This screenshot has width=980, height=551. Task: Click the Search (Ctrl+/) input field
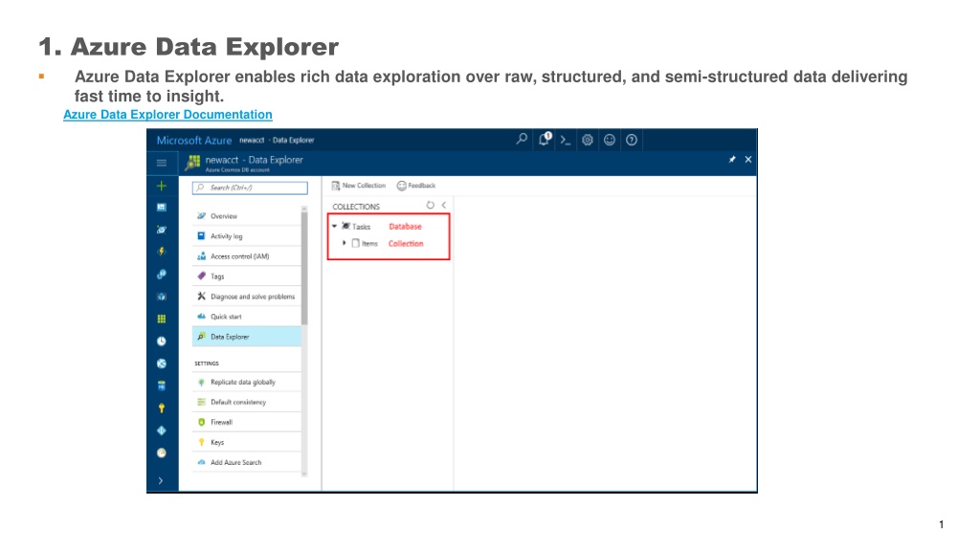click(250, 187)
